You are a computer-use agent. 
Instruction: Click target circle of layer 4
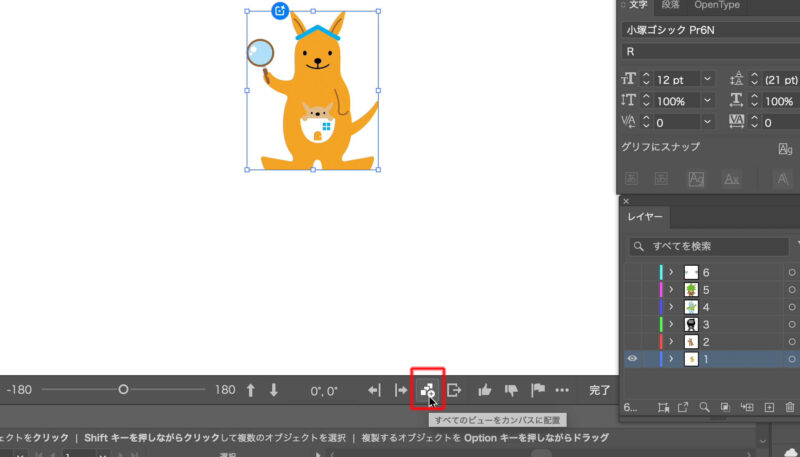pos(792,307)
